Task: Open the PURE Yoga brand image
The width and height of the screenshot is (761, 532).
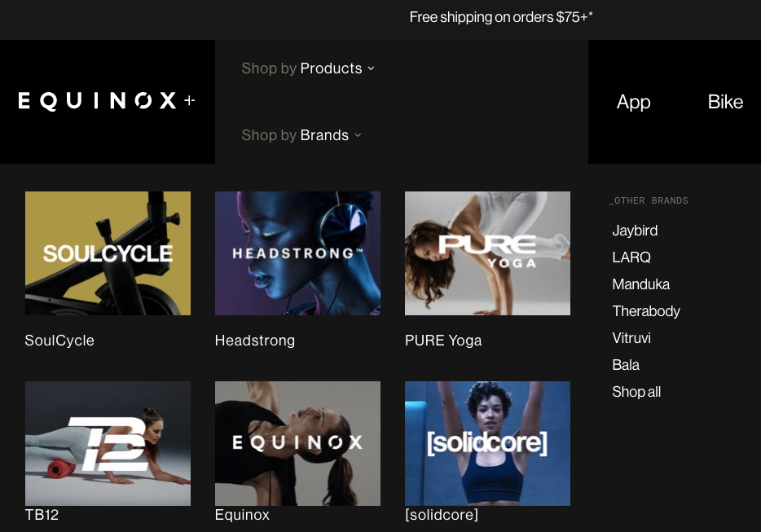Action: click(x=487, y=253)
